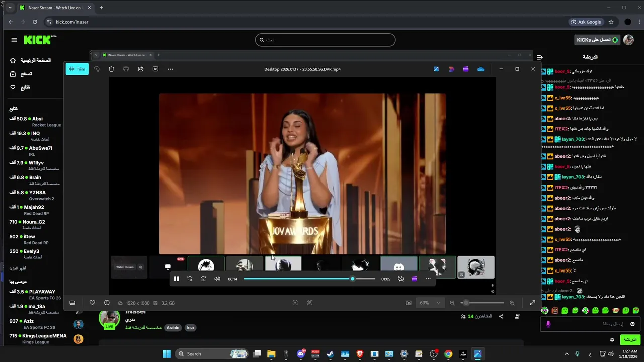Open playback more options three dots
Image resolution: width=644 pixels, height=362 pixels.
[x=428, y=279]
